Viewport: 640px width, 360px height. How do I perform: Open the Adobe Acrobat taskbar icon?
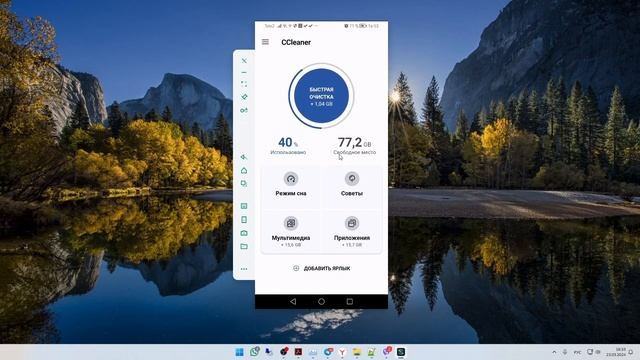coord(298,352)
